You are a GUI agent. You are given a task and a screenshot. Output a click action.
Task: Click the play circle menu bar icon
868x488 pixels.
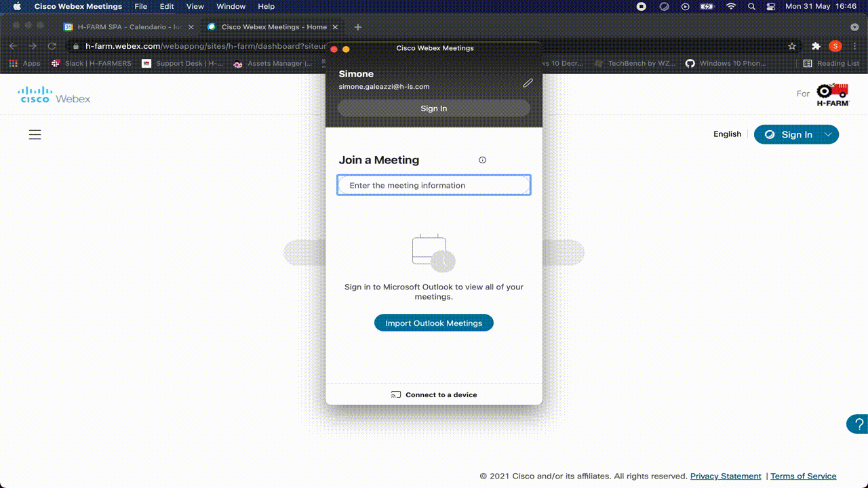tap(686, 6)
